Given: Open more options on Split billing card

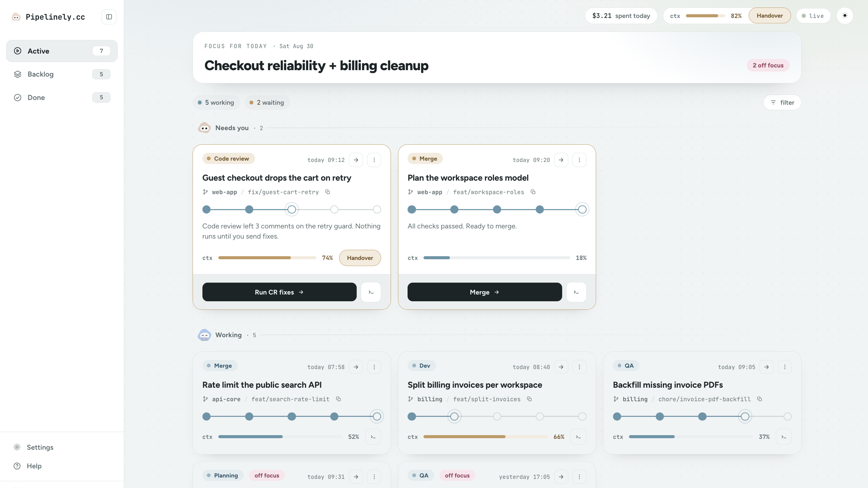Looking at the screenshot, I should (x=579, y=367).
